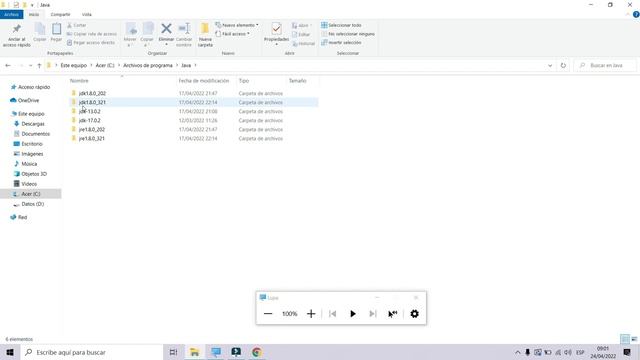Click Este equipo in the address bar

(x=73, y=65)
